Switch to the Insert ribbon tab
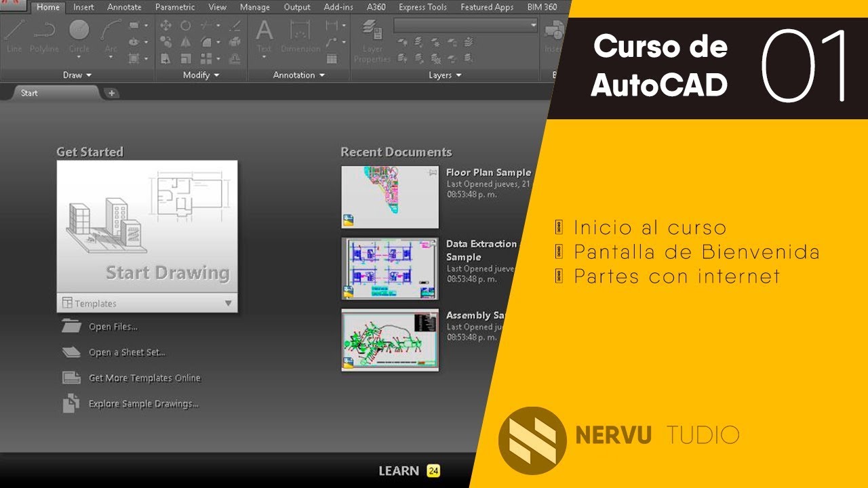The width and height of the screenshot is (868, 488). pyautogui.click(x=83, y=7)
